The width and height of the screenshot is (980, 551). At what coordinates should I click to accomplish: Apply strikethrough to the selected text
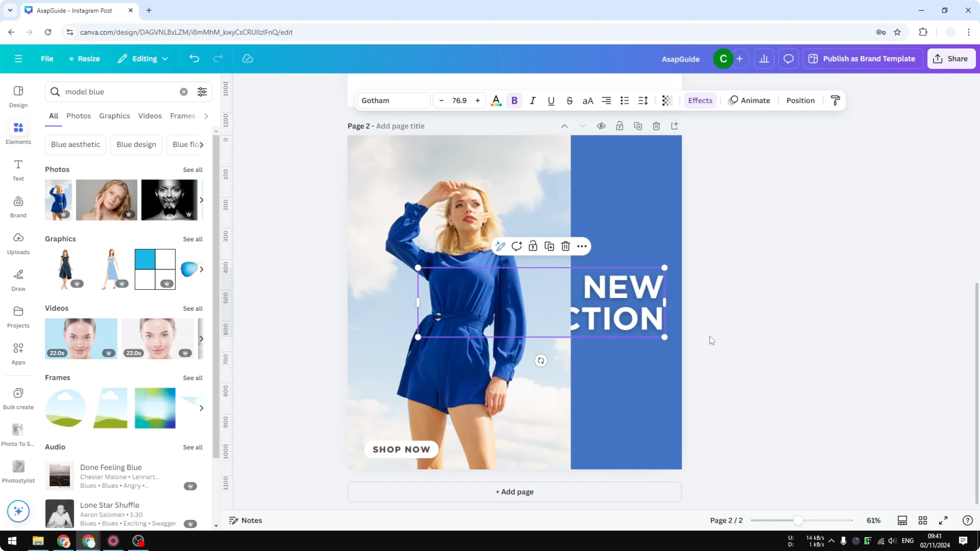pos(570,100)
